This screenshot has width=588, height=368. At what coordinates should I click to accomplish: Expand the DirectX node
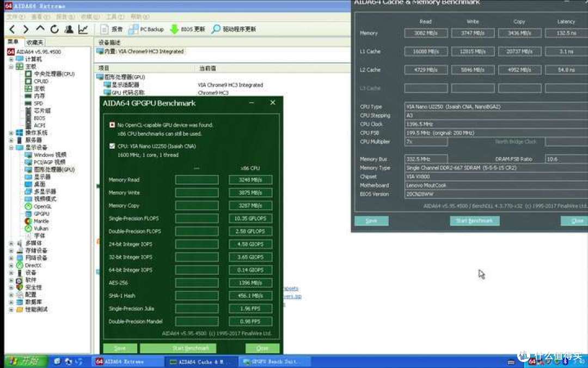point(11,266)
